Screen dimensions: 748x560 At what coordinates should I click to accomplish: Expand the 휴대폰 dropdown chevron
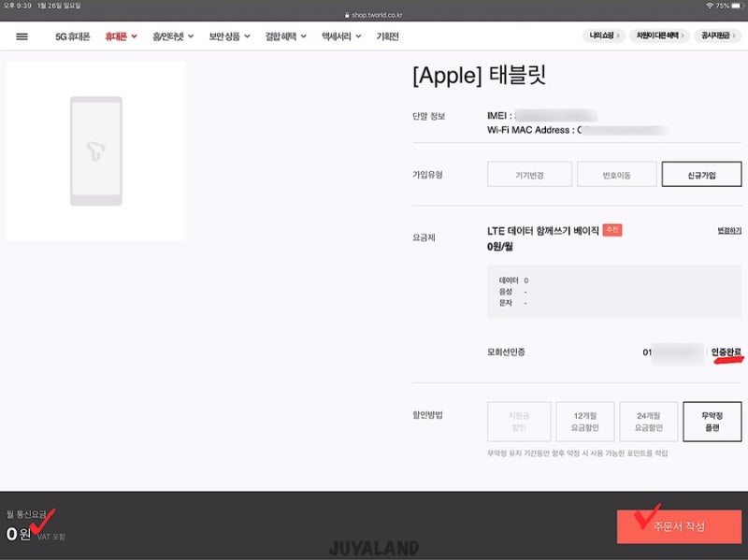[x=134, y=36]
